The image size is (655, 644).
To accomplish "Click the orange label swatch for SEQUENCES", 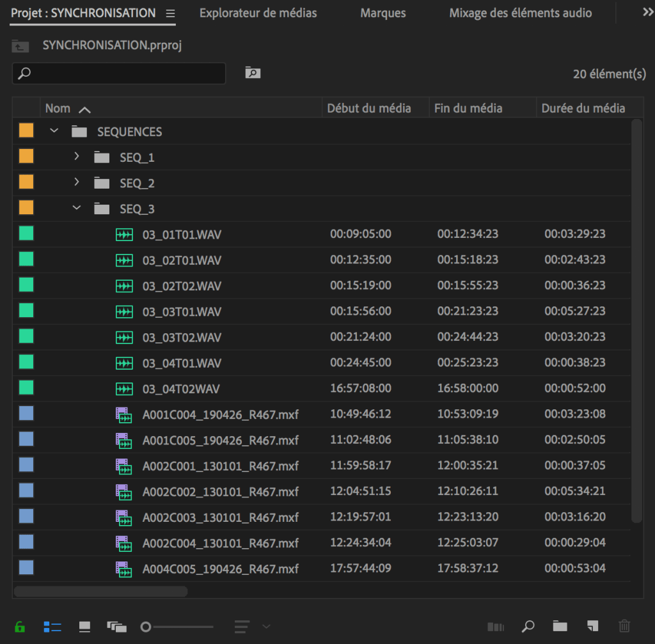I will 26,131.
